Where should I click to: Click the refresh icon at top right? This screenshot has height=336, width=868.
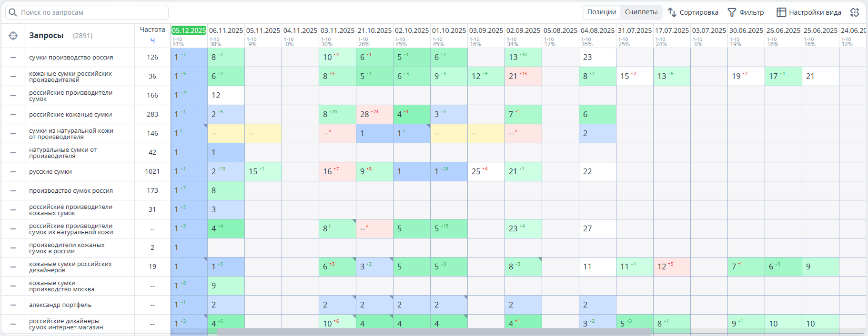pos(855,12)
